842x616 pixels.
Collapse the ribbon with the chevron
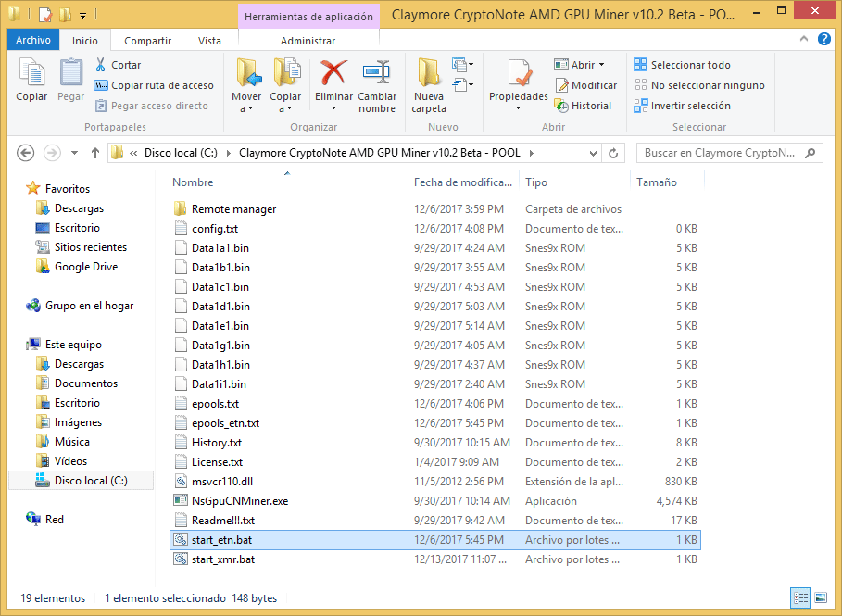point(804,39)
